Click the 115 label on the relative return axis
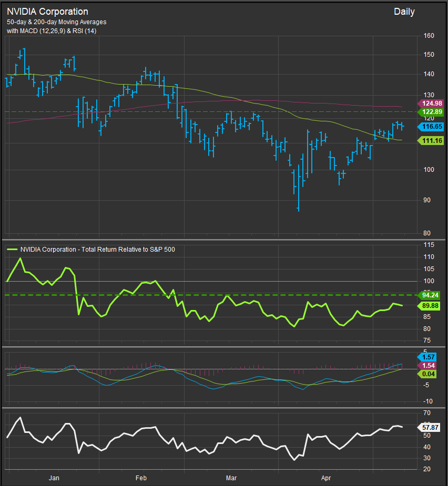Screen dimensions: 448x486 (x=429, y=245)
